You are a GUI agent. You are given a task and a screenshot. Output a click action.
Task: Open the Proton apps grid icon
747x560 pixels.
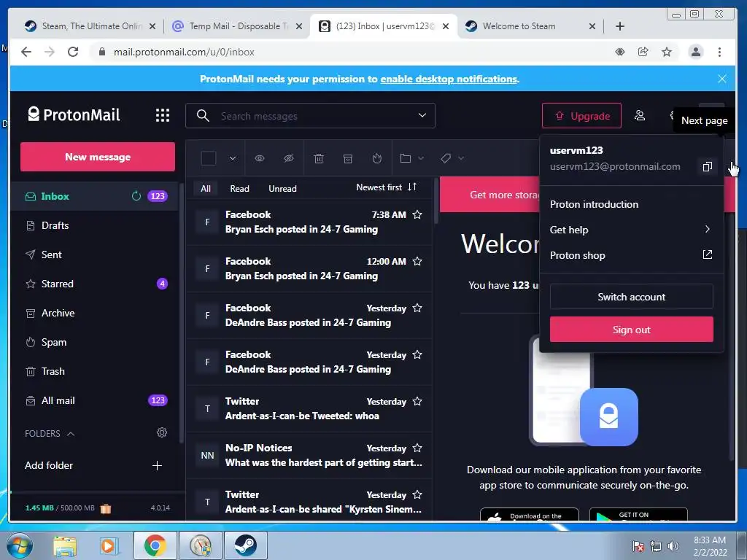coord(163,115)
